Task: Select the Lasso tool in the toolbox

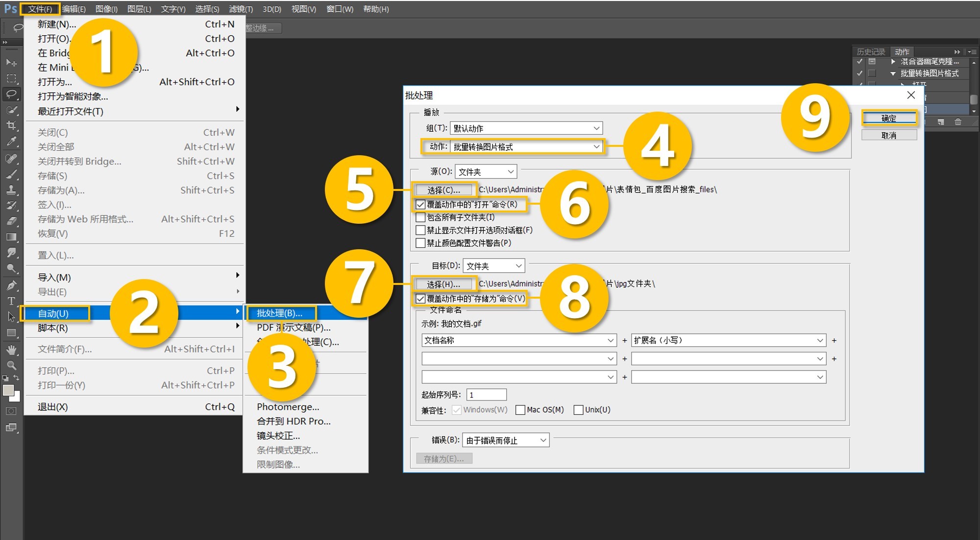Action: (x=11, y=94)
